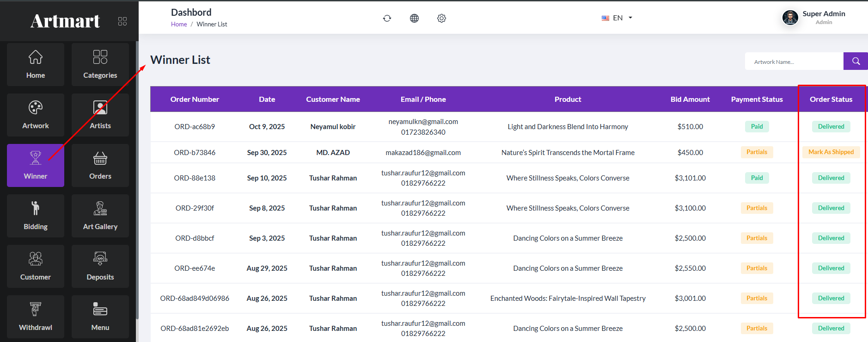Open the Super Admin profile menu
Image resolution: width=868 pixels, height=342 pixels.
(814, 18)
